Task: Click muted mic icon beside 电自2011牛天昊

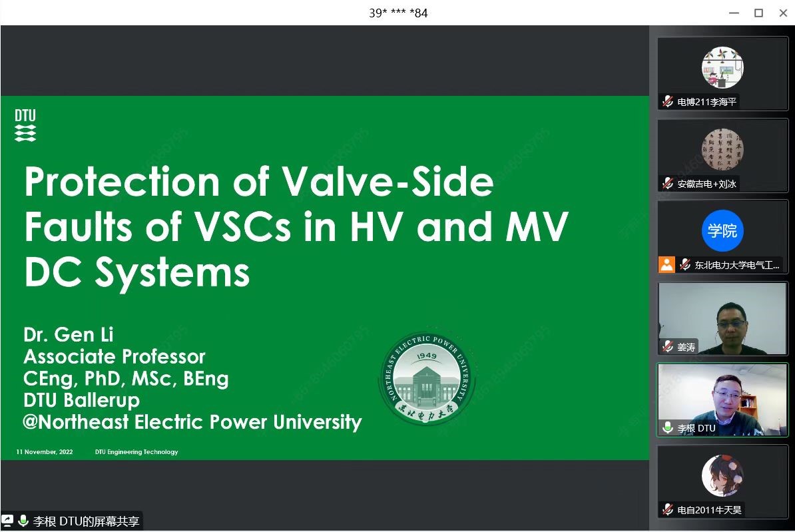Action: tap(667, 510)
